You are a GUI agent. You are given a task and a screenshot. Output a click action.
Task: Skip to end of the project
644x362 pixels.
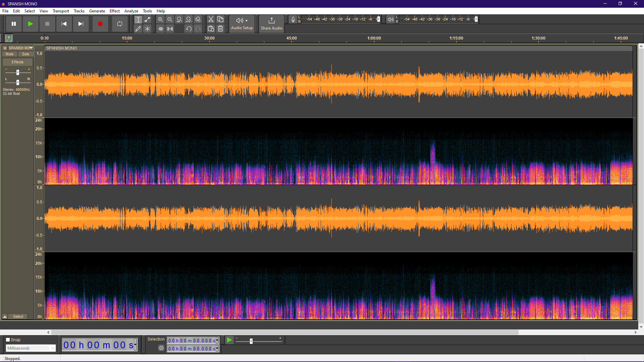(81, 24)
